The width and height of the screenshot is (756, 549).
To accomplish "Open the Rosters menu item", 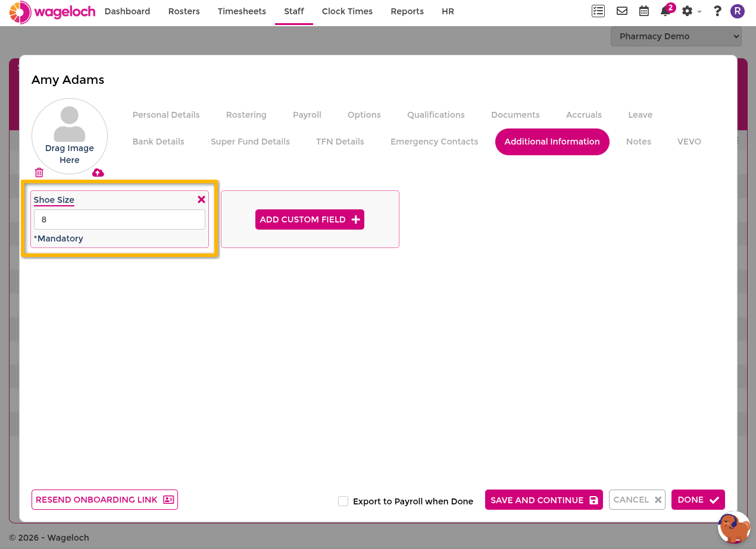I will pos(184,11).
